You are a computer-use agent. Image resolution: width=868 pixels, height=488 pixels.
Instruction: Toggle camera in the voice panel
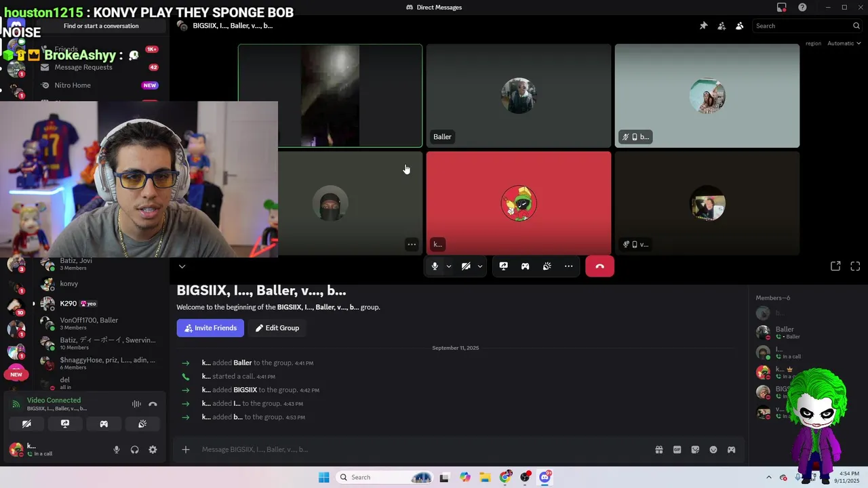26,424
